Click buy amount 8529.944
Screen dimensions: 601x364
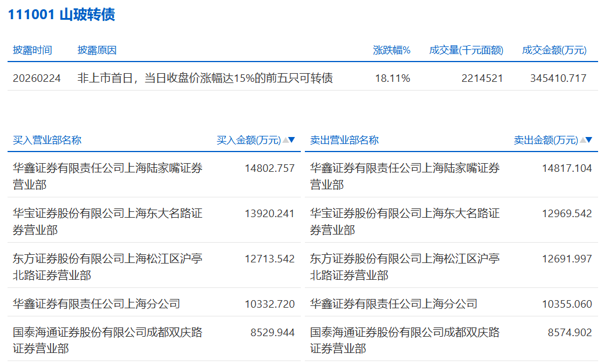pos(272,332)
